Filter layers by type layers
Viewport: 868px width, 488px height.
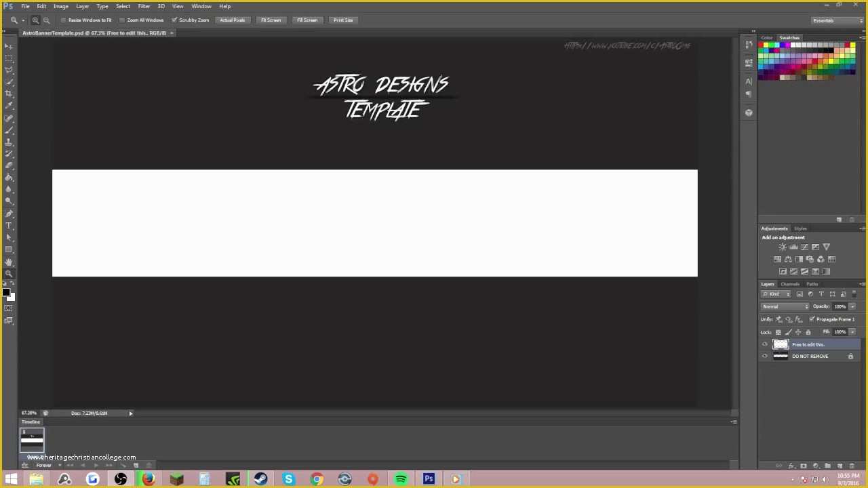click(821, 294)
